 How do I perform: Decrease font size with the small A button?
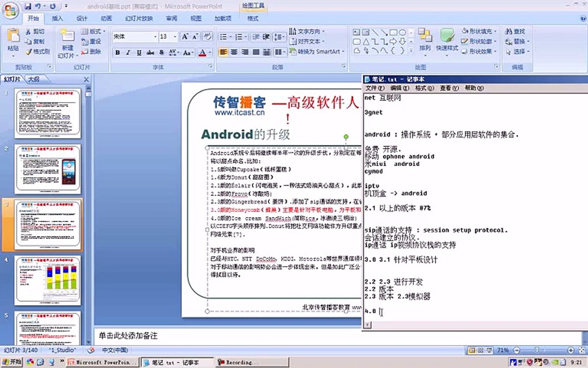pyautogui.click(x=195, y=36)
